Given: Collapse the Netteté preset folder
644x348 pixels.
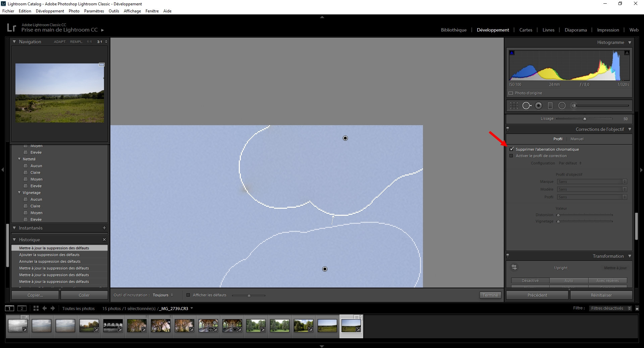Looking at the screenshot, I should point(19,159).
